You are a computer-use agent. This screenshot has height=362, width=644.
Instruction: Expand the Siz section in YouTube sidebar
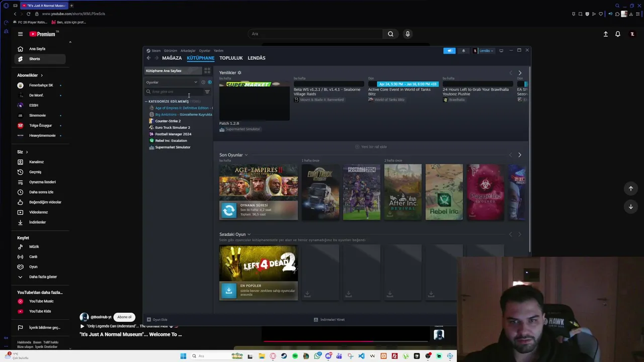23,152
